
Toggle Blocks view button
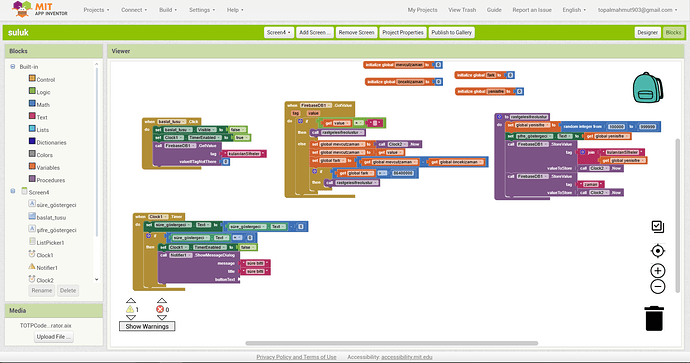[673, 33]
